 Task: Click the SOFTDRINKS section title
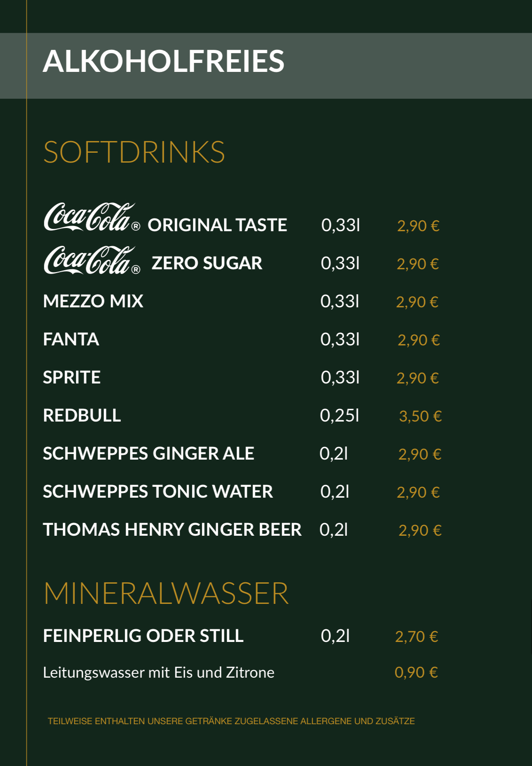[x=134, y=152]
